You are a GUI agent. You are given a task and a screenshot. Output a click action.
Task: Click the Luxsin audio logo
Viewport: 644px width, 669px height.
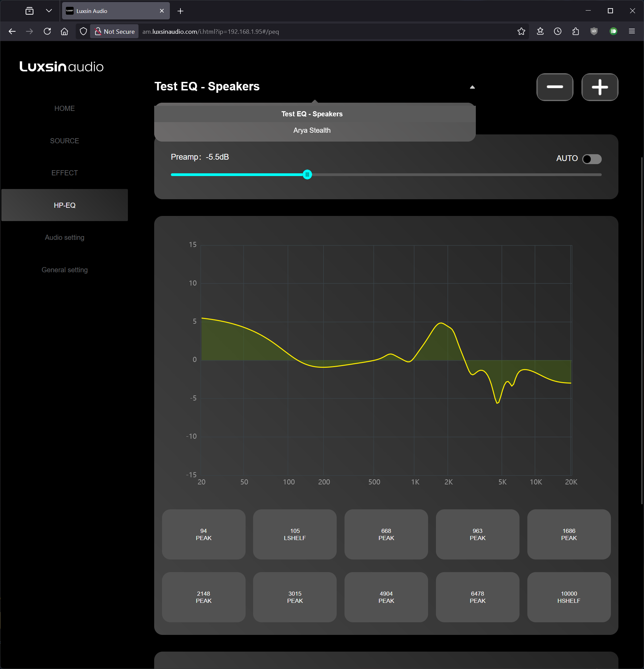click(x=61, y=67)
